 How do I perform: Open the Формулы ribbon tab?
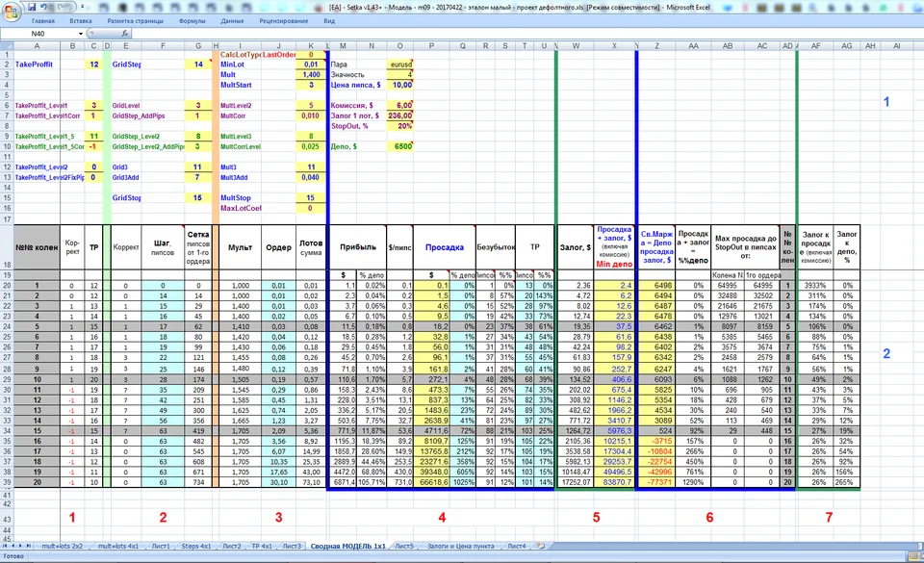[192, 20]
